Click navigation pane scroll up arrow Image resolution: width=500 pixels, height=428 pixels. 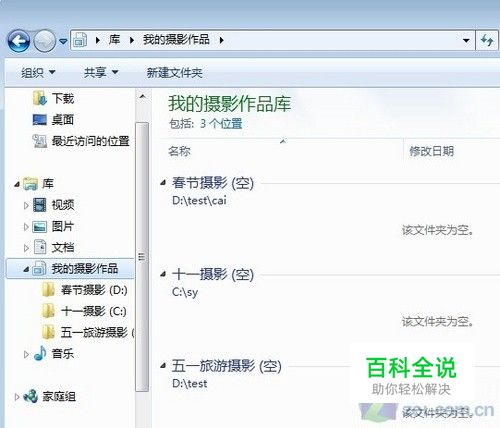(142, 97)
